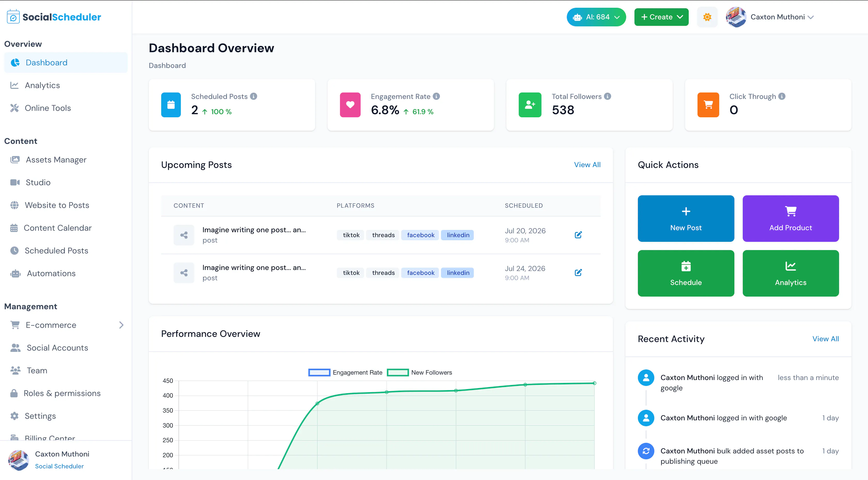Click share icon of Jul 20 post

coord(184,235)
